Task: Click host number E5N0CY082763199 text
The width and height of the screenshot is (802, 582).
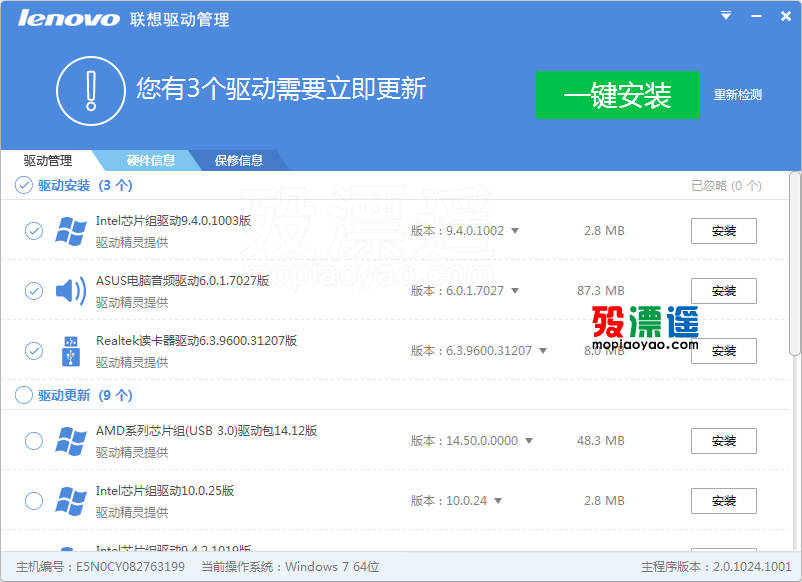Action: point(100,567)
